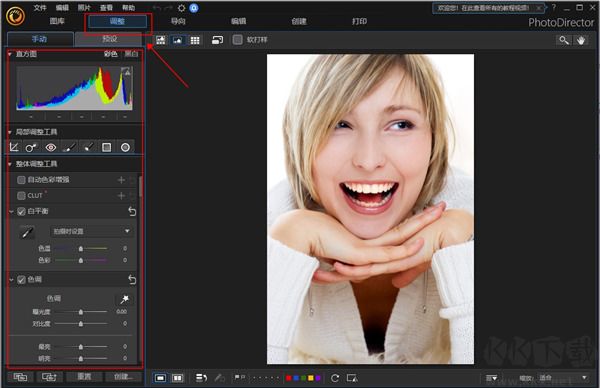Image resolution: width=600 pixels, height=388 pixels.
Task: Select the red-eye removal eye icon
Action: 51,147
